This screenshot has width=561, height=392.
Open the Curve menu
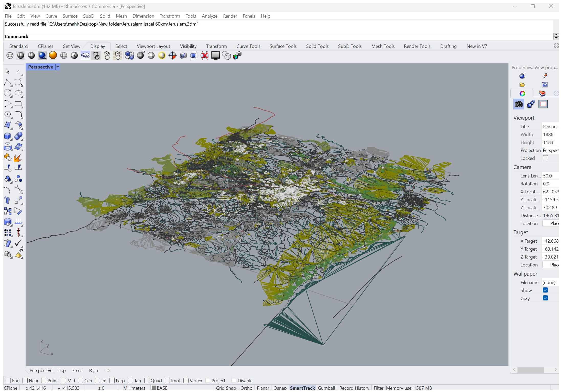[x=51, y=16]
